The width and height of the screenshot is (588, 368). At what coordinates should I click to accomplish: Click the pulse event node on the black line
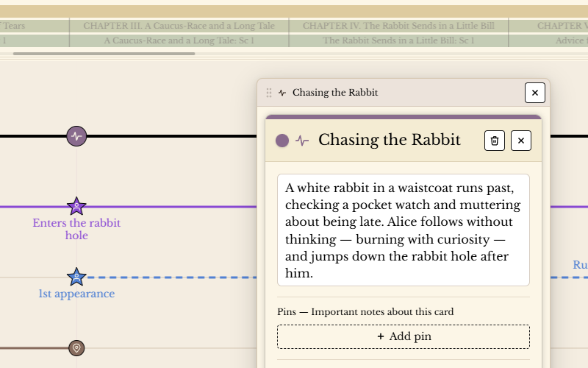(76, 136)
